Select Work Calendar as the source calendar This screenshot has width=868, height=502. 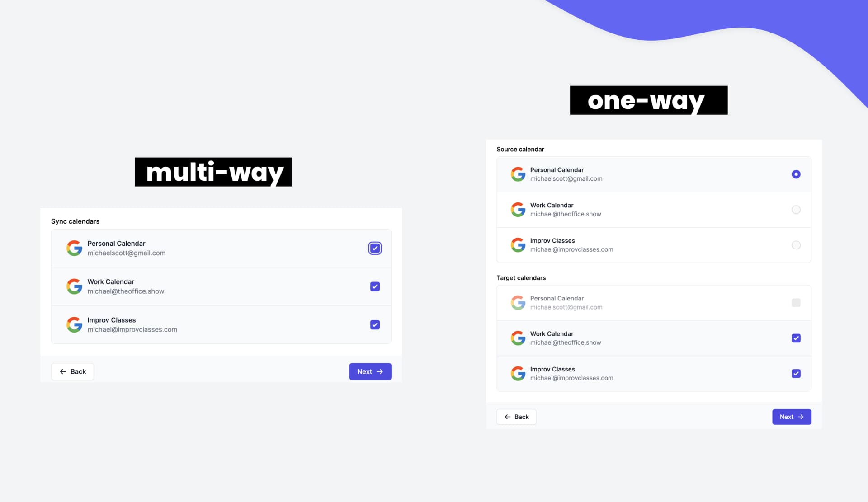coord(796,209)
